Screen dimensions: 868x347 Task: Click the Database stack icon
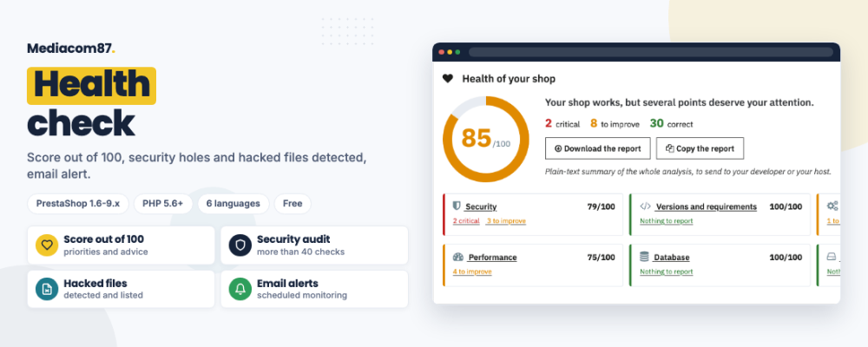pos(644,257)
